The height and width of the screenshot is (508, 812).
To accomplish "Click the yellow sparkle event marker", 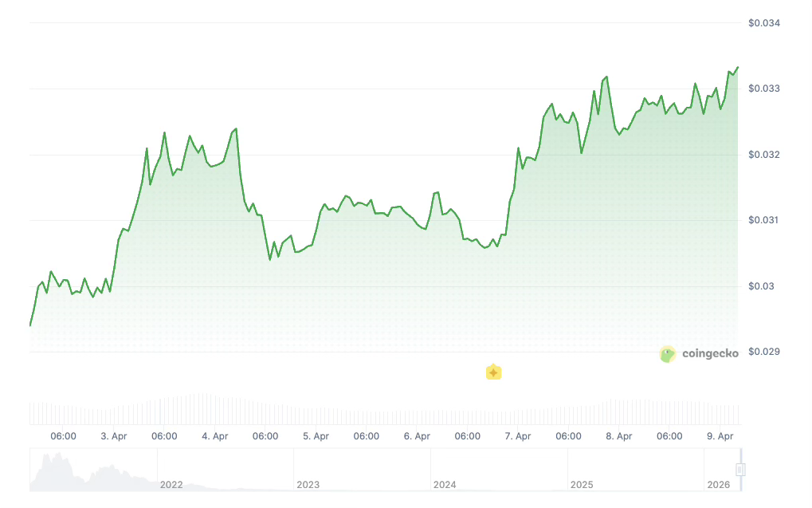I will (x=493, y=372).
